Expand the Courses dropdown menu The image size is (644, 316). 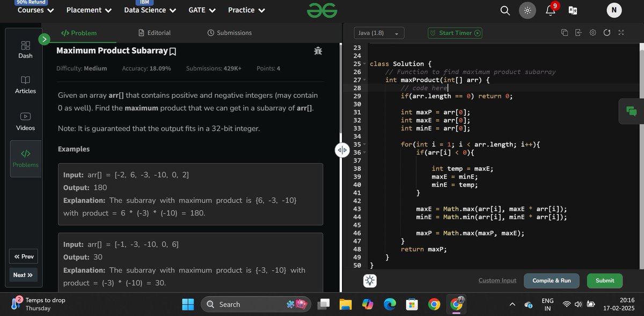point(35,10)
